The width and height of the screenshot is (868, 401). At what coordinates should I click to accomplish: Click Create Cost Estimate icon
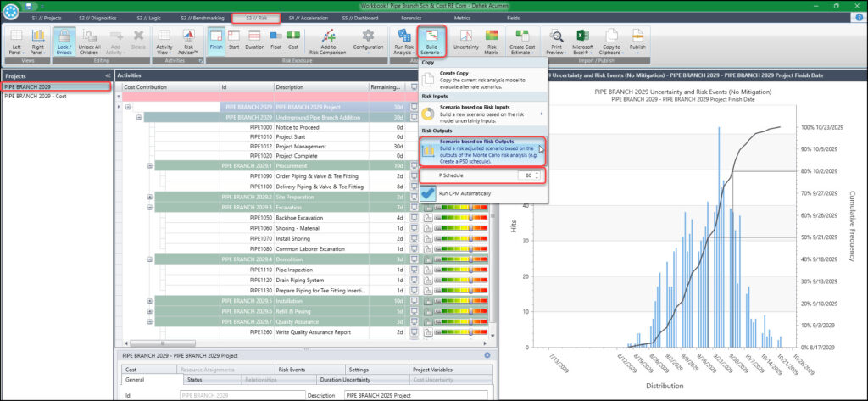(522, 41)
